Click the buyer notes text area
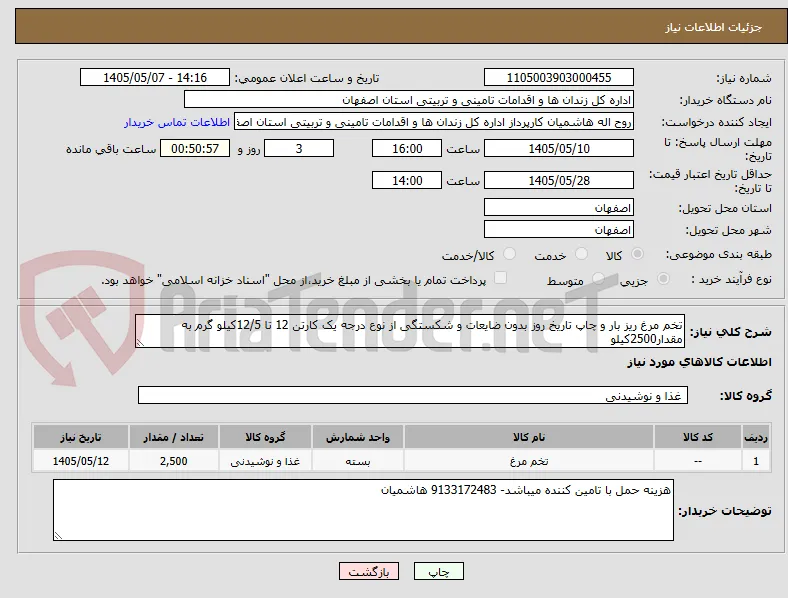 (363, 510)
